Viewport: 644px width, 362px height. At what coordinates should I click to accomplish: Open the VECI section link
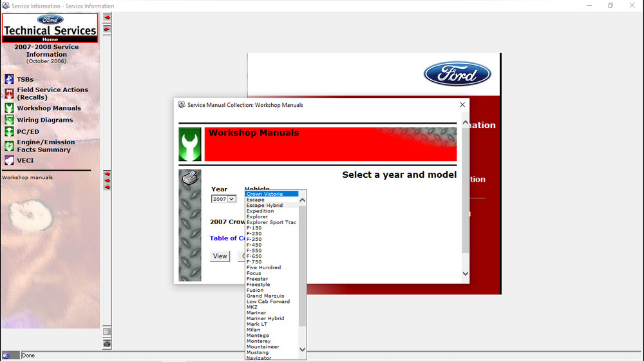[x=25, y=160]
